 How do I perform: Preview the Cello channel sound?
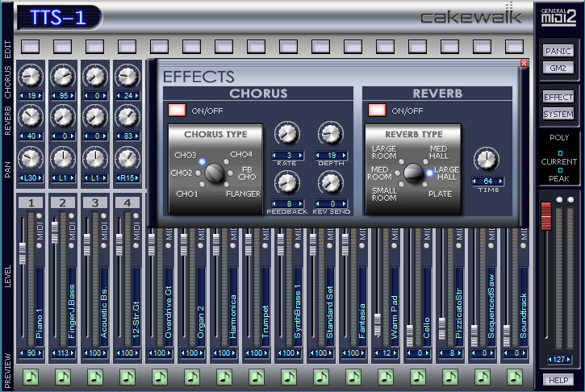click(418, 377)
